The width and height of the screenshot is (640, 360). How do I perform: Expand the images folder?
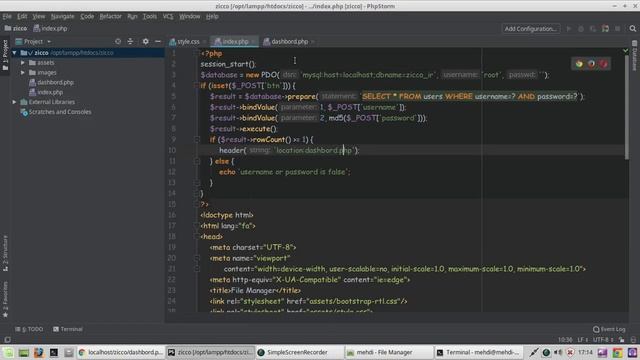click(x=23, y=73)
